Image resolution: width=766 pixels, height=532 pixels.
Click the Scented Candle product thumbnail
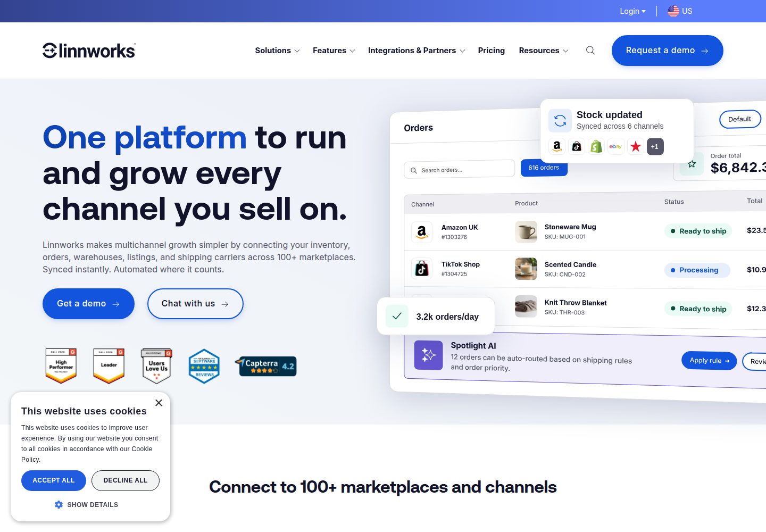point(526,269)
